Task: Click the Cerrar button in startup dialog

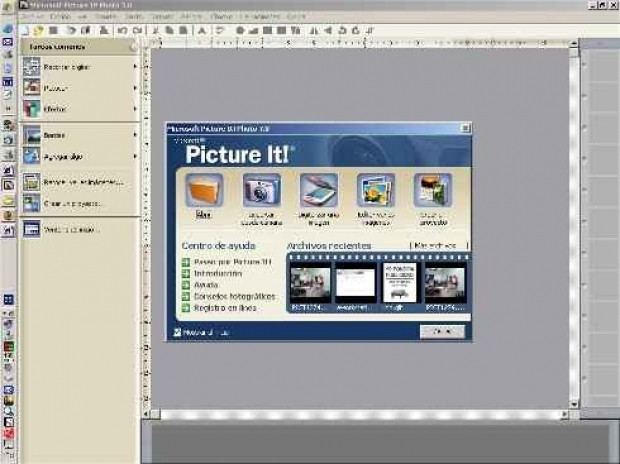Action: 442,331
